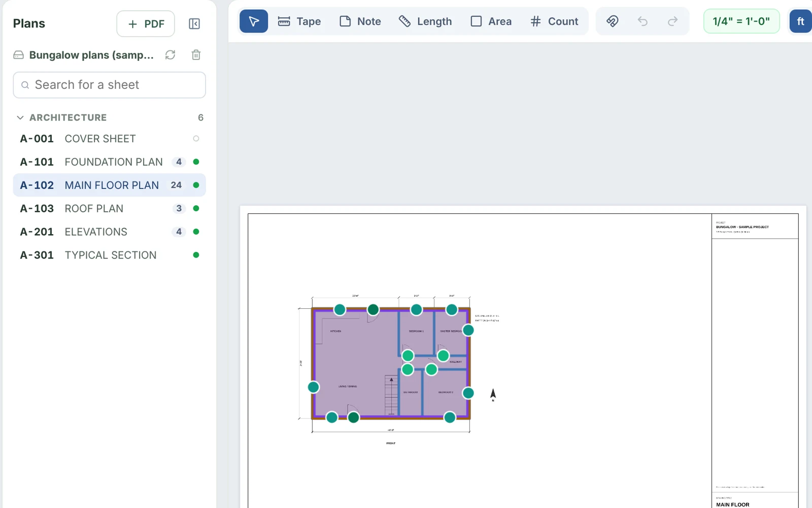Open sheet A-301 TYPICAL SECTION
Image resolution: width=812 pixels, height=508 pixels.
click(x=109, y=255)
